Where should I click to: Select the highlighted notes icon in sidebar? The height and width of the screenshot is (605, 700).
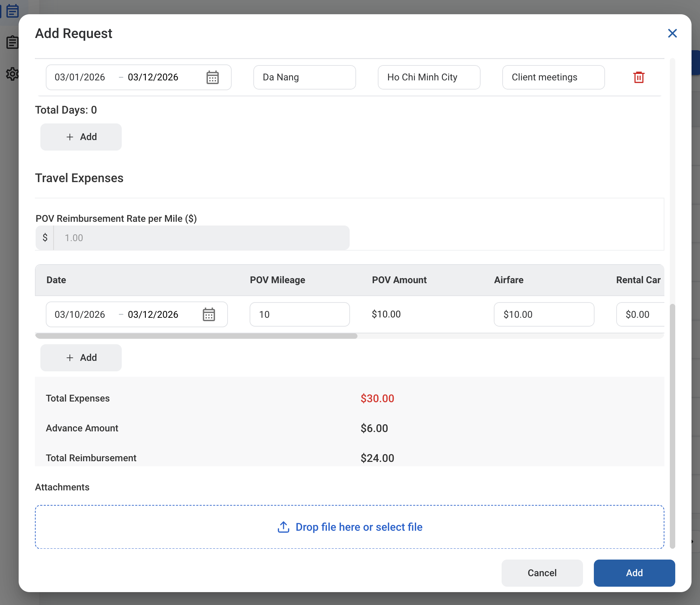tap(13, 11)
